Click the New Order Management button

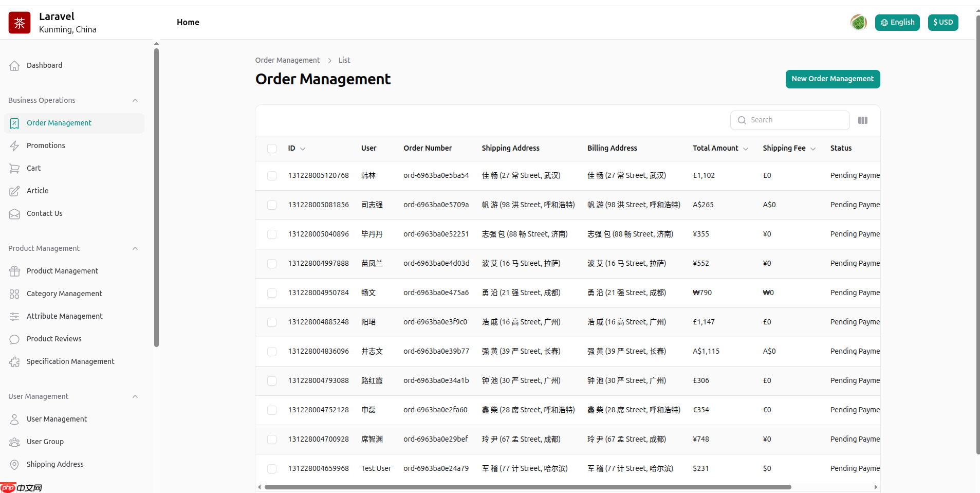(833, 79)
